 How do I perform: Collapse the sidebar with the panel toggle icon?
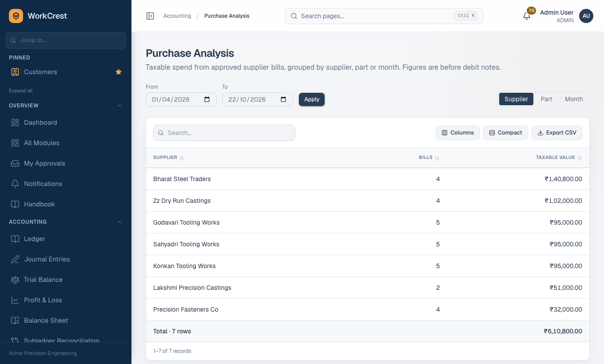150,16
